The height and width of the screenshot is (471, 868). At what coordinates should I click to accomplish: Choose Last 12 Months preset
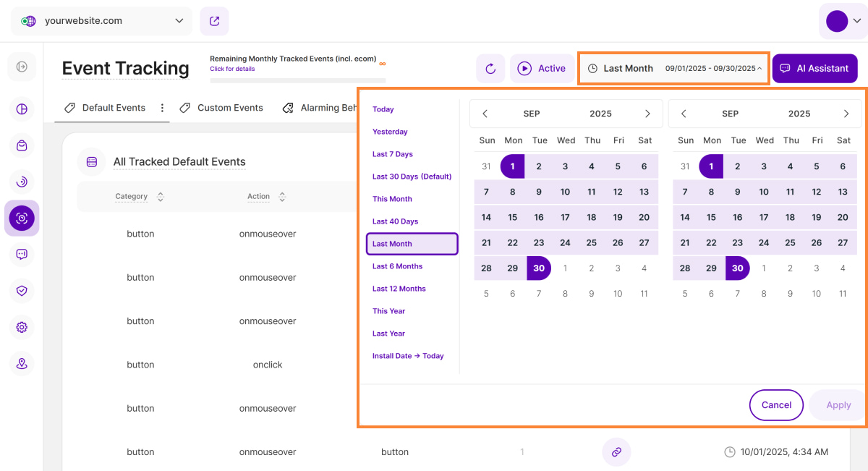click(399, 289)
